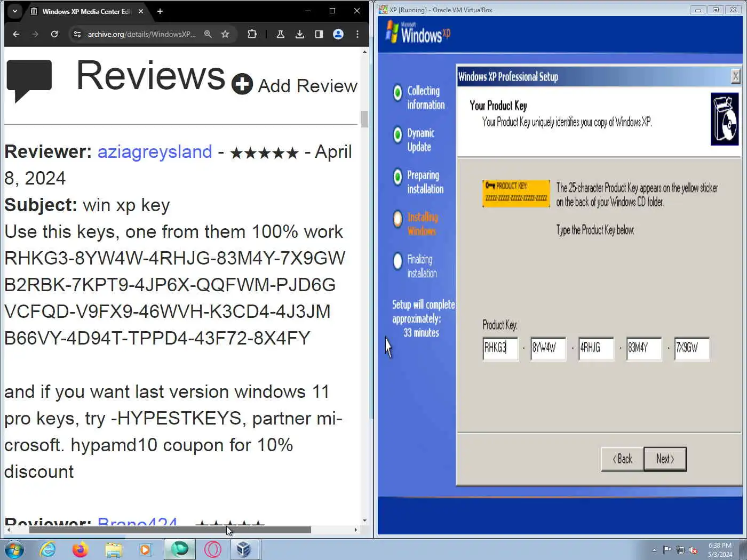Viewport: 747px width, 560px height.
Task: Open the site information icon in the address bar
Action: [77, 34]
